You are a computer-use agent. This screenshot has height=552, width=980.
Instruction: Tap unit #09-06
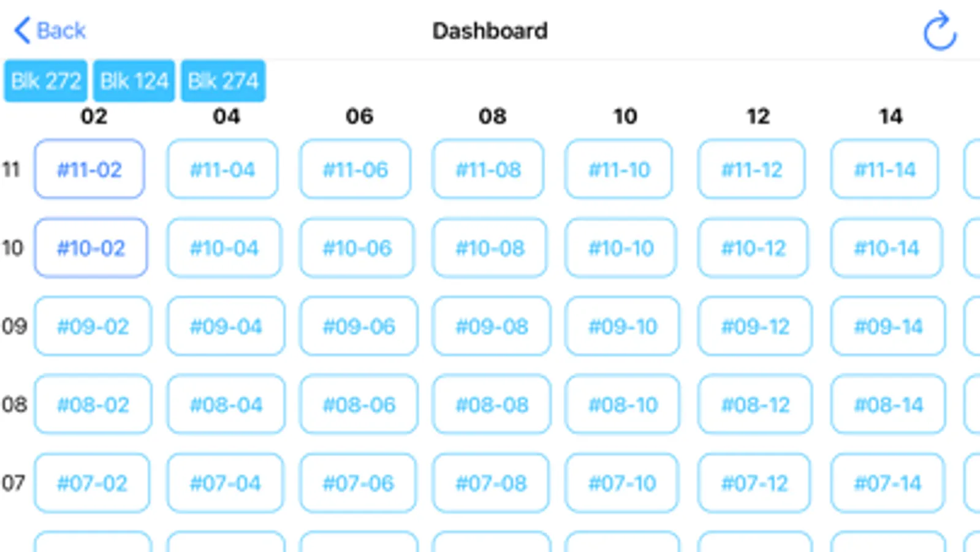[x=359, y=326]
